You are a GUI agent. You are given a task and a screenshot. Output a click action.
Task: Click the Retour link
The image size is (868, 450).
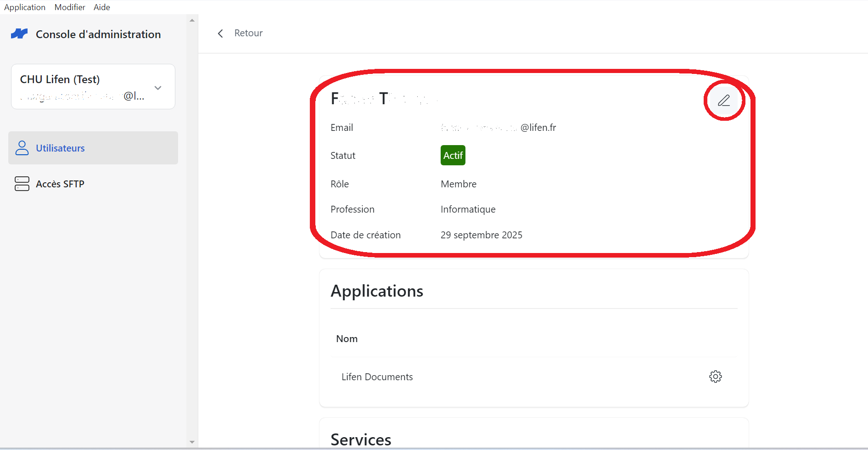pyautogui.click(x=248, y=33)
